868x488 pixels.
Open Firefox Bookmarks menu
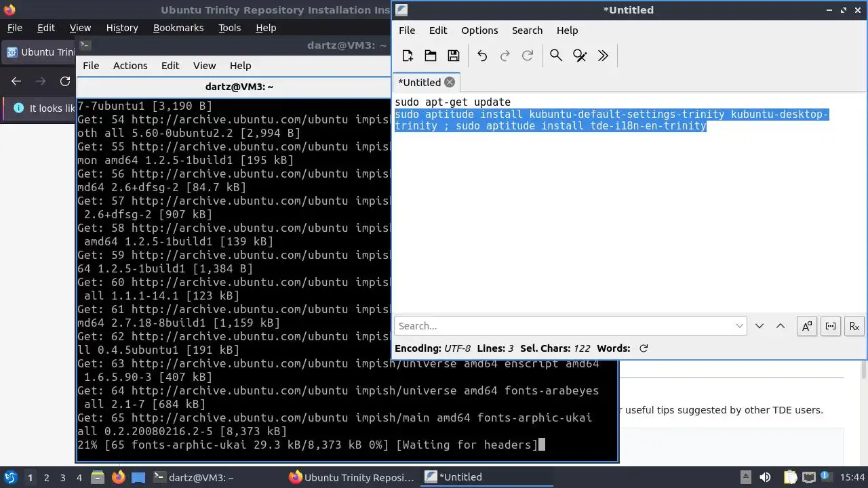tap(178, 28)
